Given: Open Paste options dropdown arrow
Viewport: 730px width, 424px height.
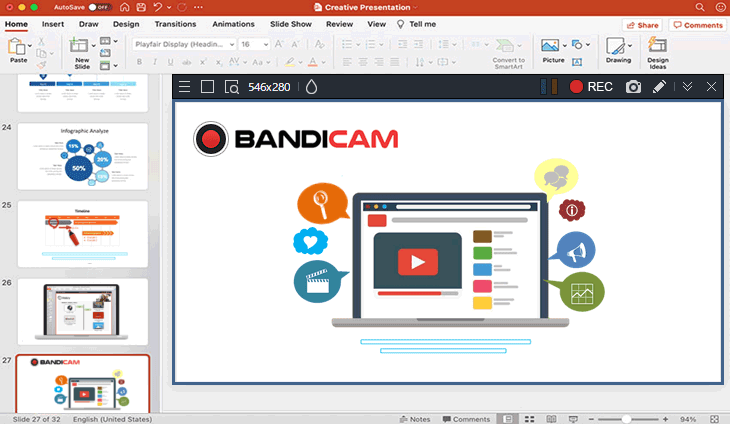Looking at the screenshot, I should (x=30, y=46).
